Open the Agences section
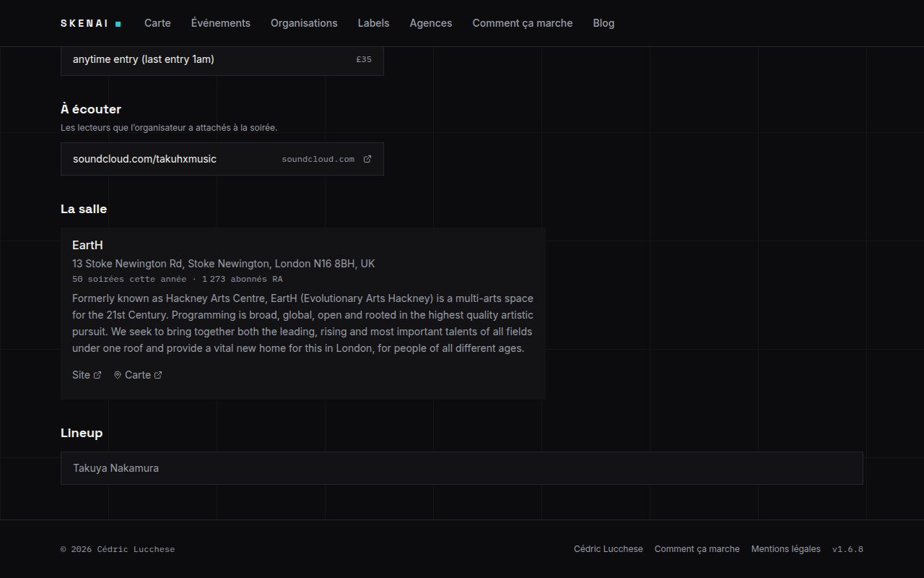The height and width of the screenshot is (578, 924). pos(431,23)
